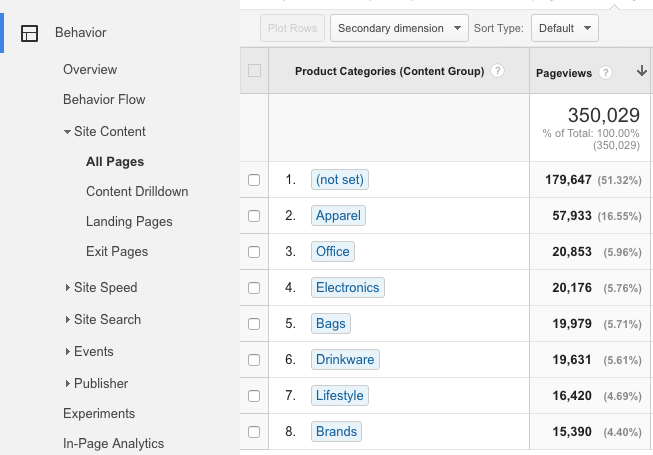
Task: Expand the Events section
Action: pyautogui.click(x=67, y=352)
